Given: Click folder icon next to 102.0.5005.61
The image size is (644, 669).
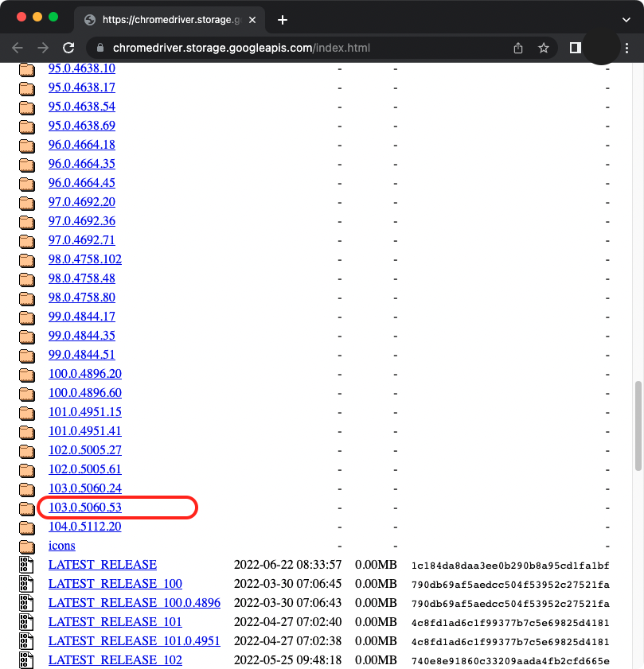Looking at the screenshot, I should tap(27, 470).
